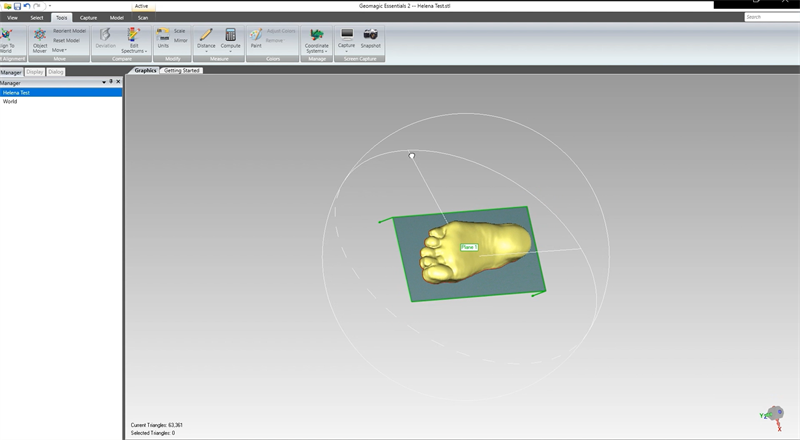Take a Snapshot with the camera icon
The height and width of the screenshot is (440, 800).
tap(371, 35)
